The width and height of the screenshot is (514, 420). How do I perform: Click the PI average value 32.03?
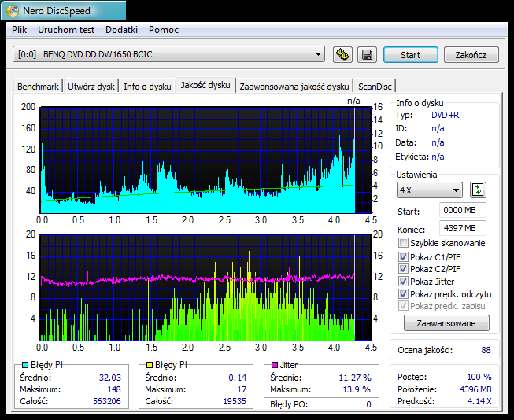tap(110, 378)
